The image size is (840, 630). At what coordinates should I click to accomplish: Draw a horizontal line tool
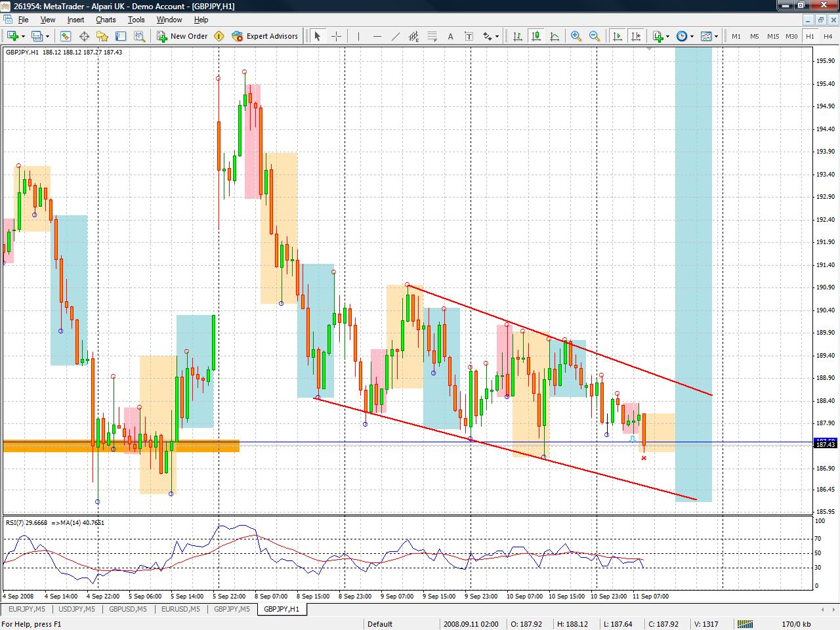pyautogui.click(x=377, y=36)
